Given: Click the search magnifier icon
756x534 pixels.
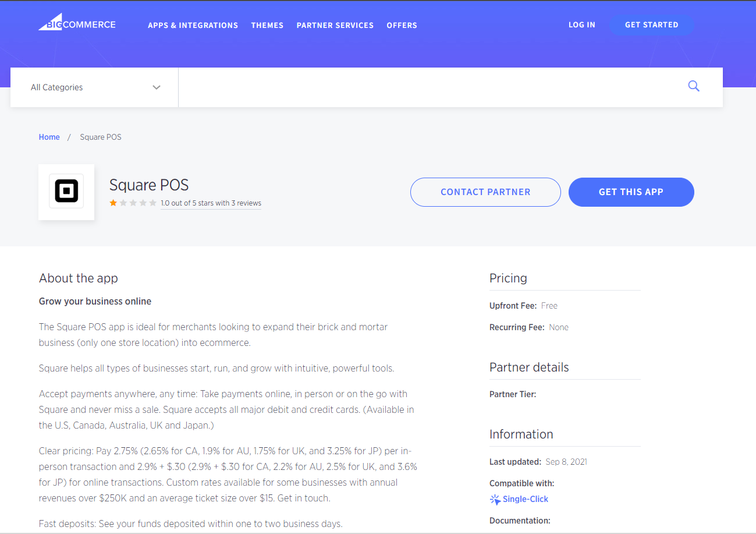Looking at the screenshot, I should click(x=693, y=86).
